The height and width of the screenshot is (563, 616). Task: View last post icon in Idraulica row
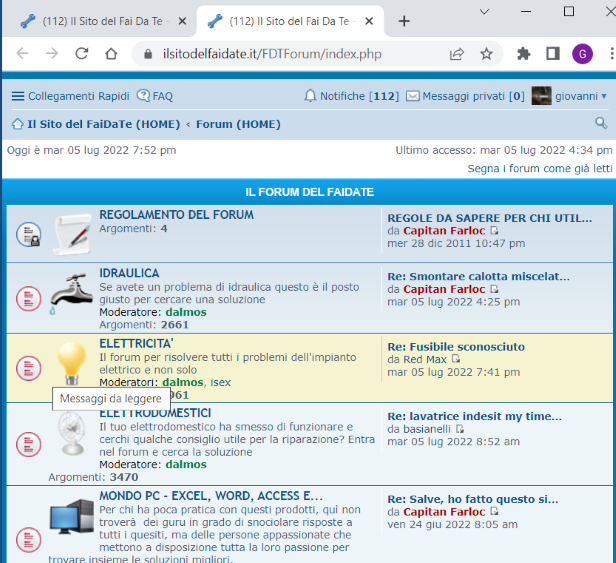point(494,290)
